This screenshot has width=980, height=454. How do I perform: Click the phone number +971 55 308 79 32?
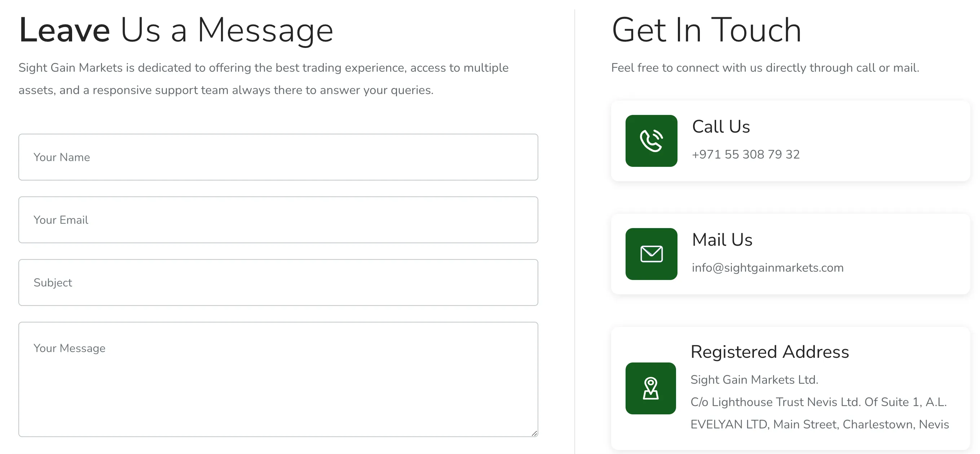pyautogui.click(x=746, y=154)
